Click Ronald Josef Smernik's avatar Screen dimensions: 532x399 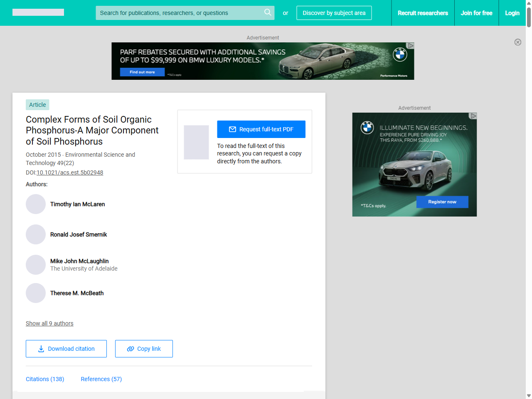(36, 234)
